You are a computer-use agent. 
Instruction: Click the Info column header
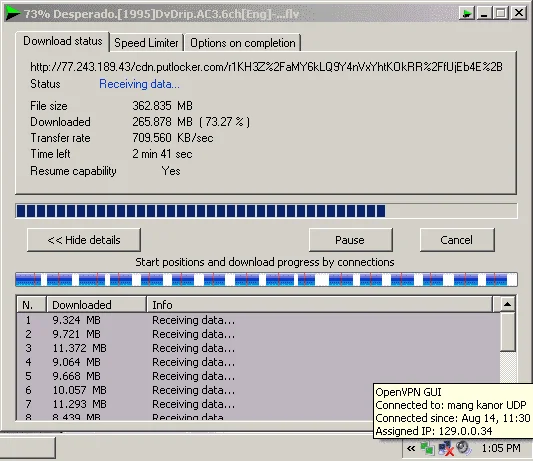(x=320, y=305)
